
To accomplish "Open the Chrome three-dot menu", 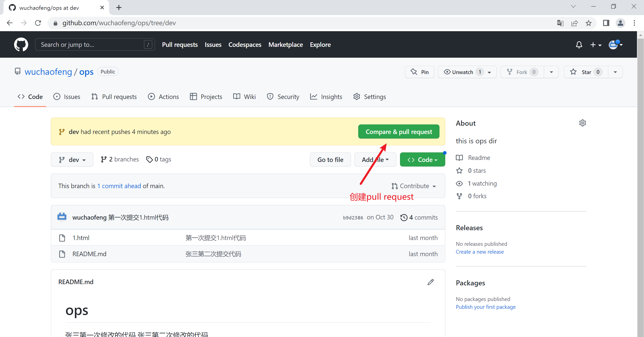I will tap(634, 23).
